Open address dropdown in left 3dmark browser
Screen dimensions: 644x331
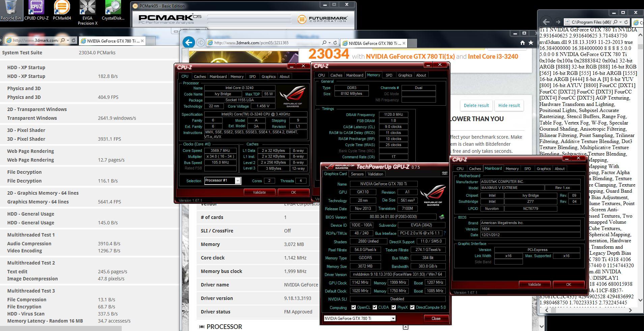click(x=68, y=40)
